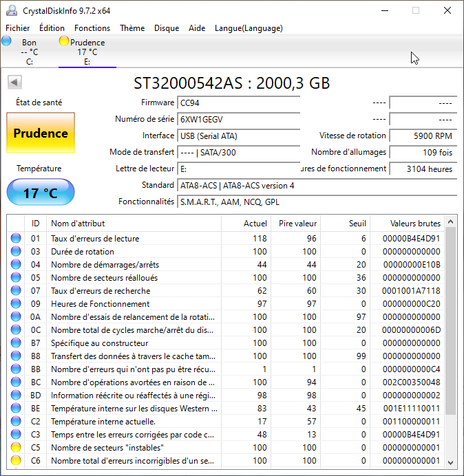Click the Interface field USB (Serial ATA)
This screenshot has width=464, height=476.
pyautogui.click(x=238, y=136)
